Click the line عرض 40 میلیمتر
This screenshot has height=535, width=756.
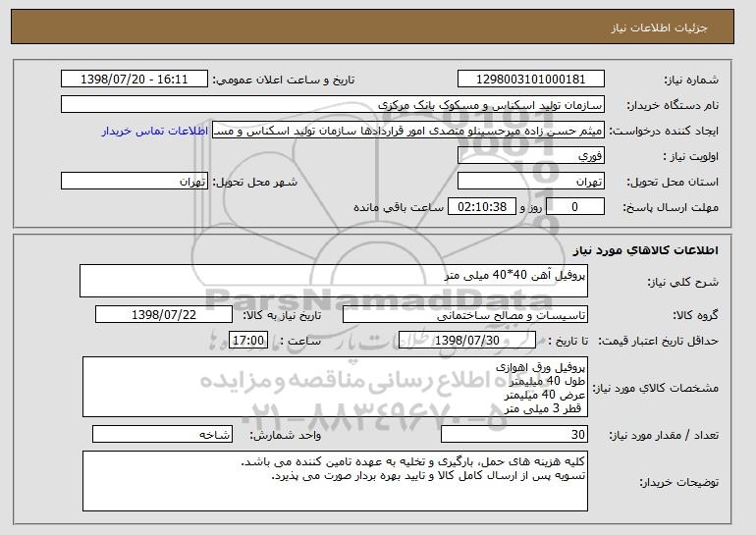[545, 395]
